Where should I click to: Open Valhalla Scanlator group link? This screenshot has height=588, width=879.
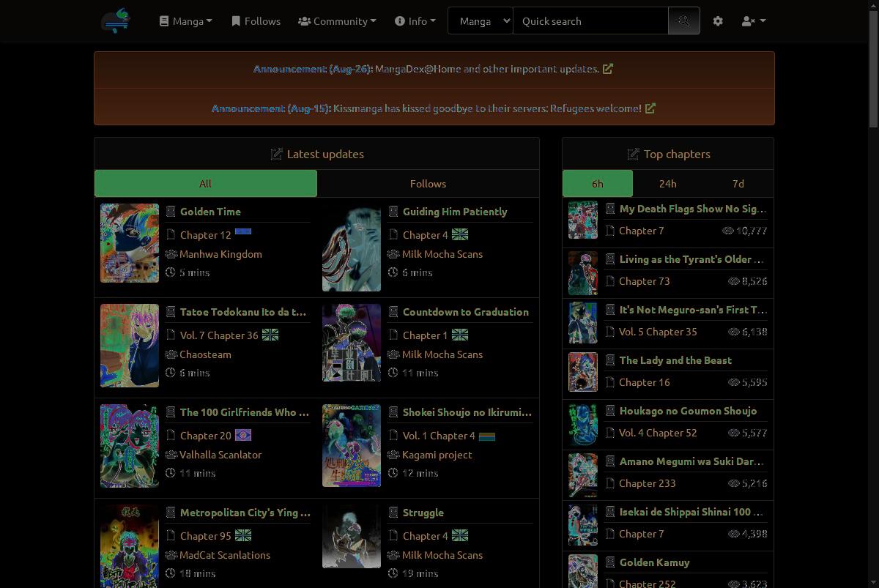coord(220,455)
